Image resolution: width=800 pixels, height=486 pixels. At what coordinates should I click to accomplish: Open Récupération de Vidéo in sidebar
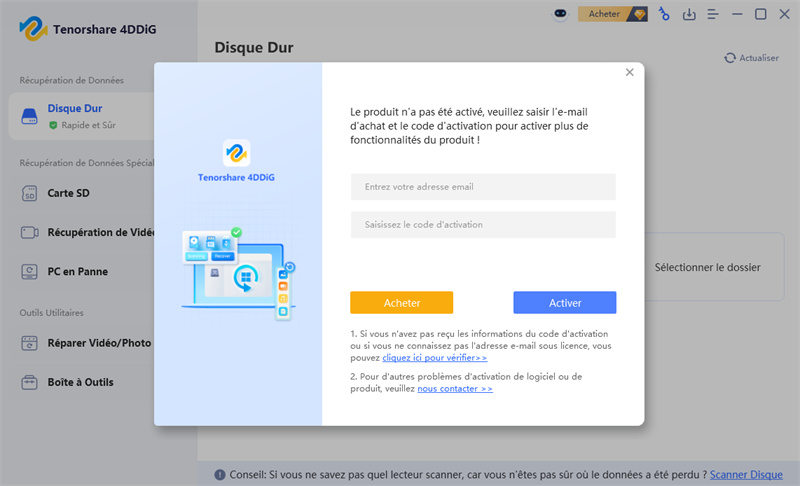(101, 233)
